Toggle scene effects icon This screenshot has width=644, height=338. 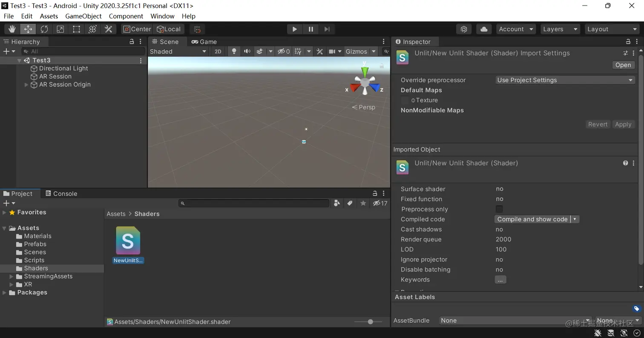point(260,52)
